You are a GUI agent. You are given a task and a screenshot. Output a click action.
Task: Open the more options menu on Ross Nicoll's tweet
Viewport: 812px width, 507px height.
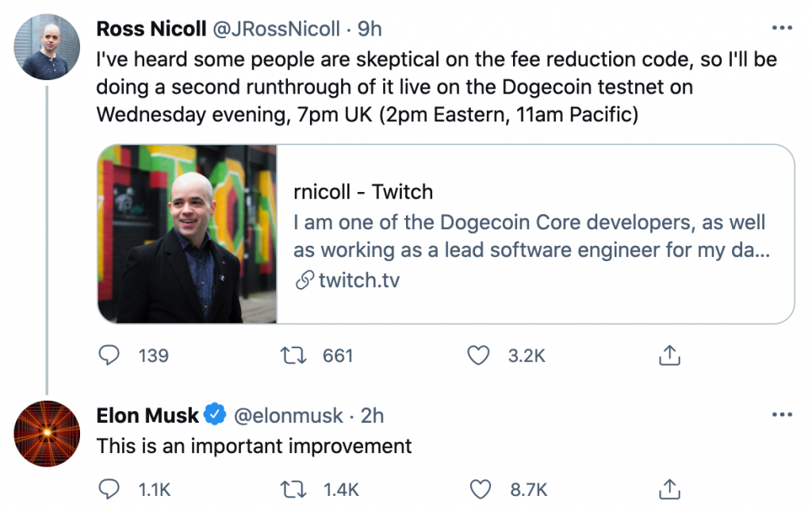click(x=783, y=27)
